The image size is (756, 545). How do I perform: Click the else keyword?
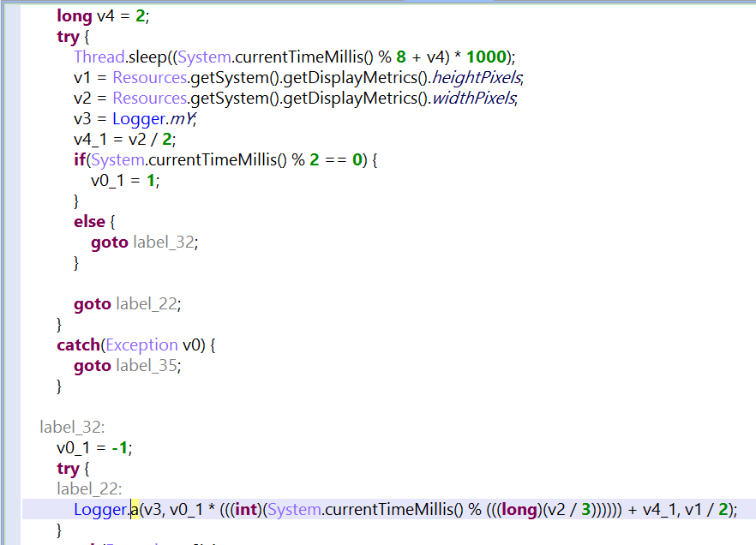(89, 221)
